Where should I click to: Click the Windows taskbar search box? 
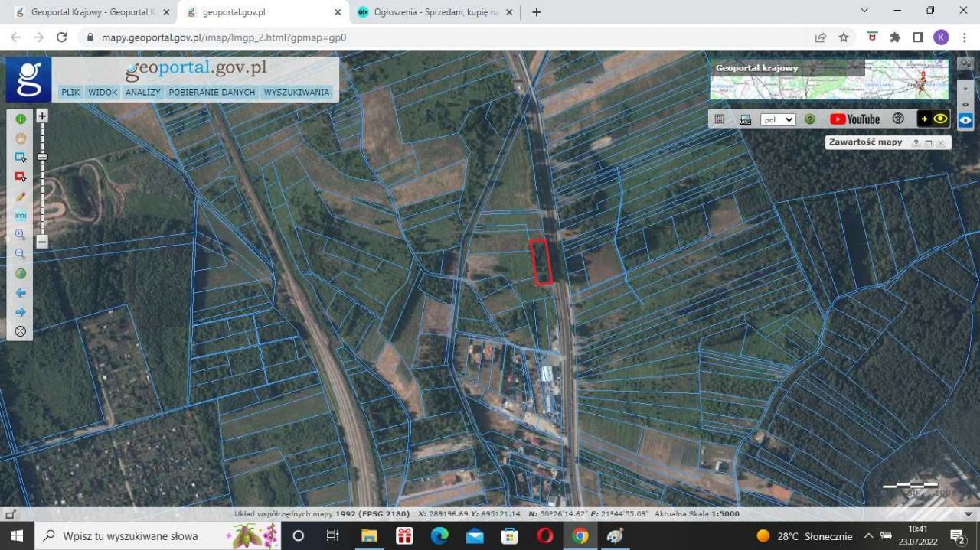tap(130, 535)
